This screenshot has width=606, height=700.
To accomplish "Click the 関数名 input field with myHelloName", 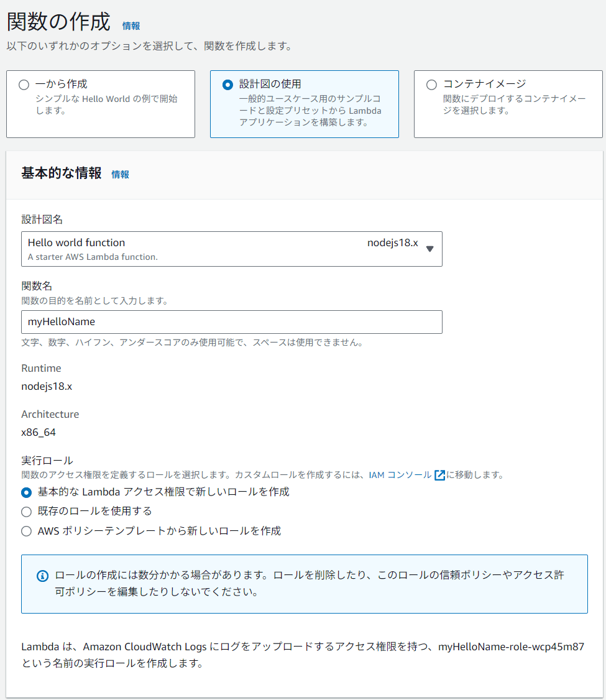I will pos(232,322).
